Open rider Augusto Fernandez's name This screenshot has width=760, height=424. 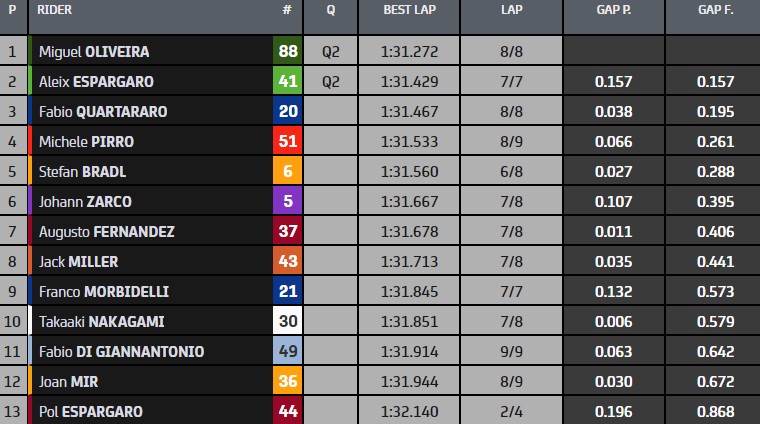[106, 231]
